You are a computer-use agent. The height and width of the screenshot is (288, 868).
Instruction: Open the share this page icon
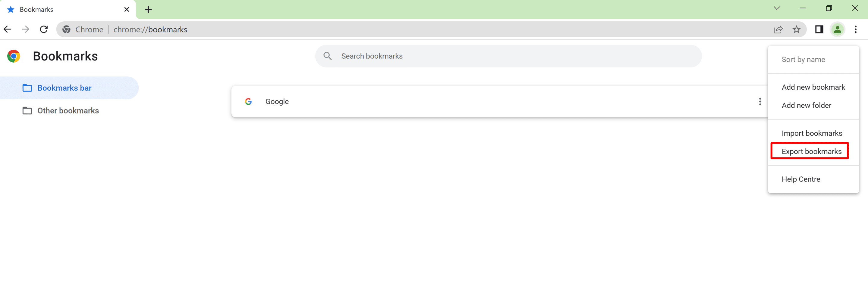pos(778,29)
